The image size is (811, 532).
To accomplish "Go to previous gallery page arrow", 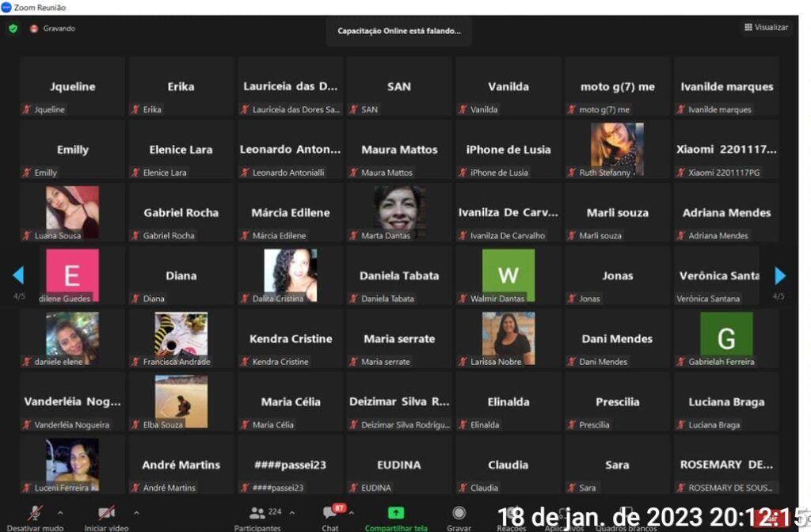I will (x=18, y=275).
